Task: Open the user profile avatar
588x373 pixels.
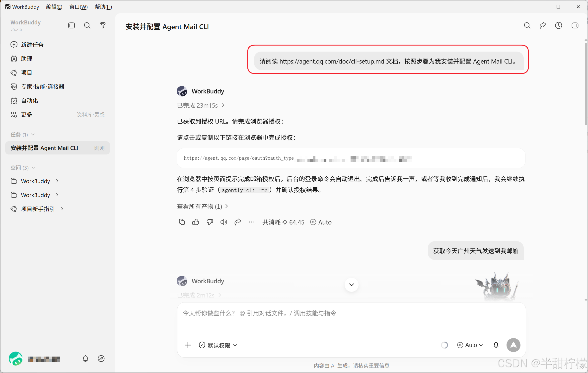Action: click(16, 359)
